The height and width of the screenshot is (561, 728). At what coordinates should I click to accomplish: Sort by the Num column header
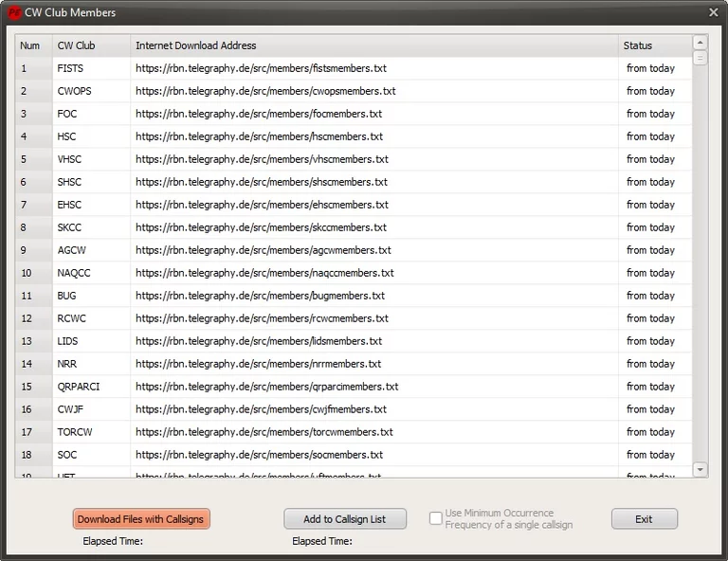coord(31,45)
